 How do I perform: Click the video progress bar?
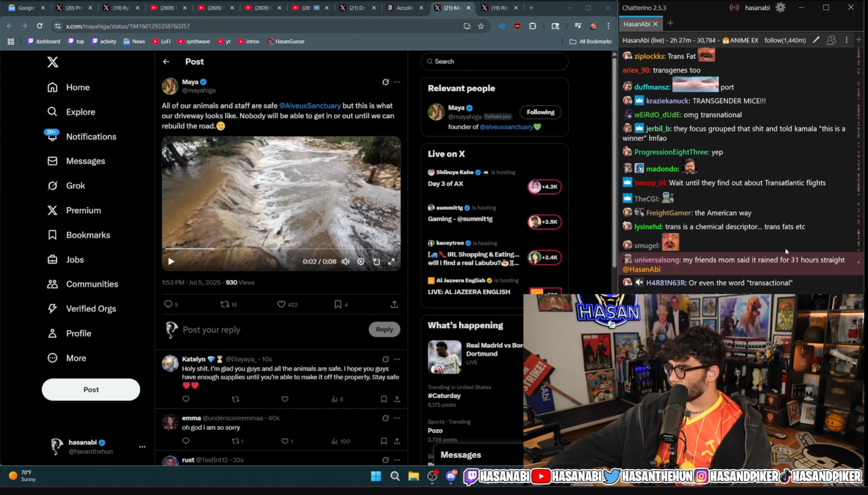pyautogui.click(x=281, y=249)
